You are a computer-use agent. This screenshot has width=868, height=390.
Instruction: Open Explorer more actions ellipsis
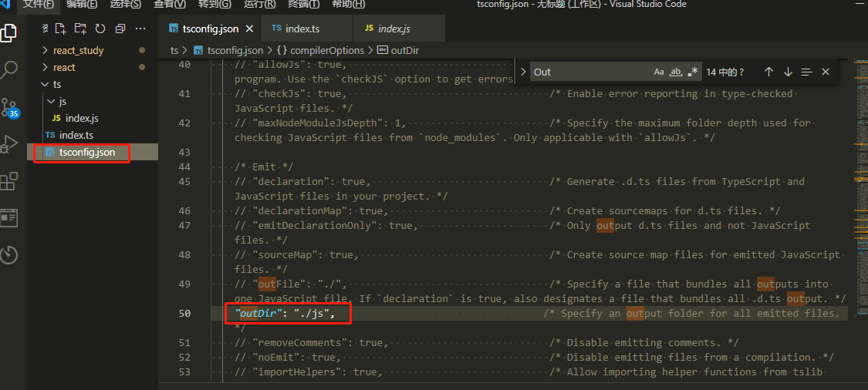(140, 29)
